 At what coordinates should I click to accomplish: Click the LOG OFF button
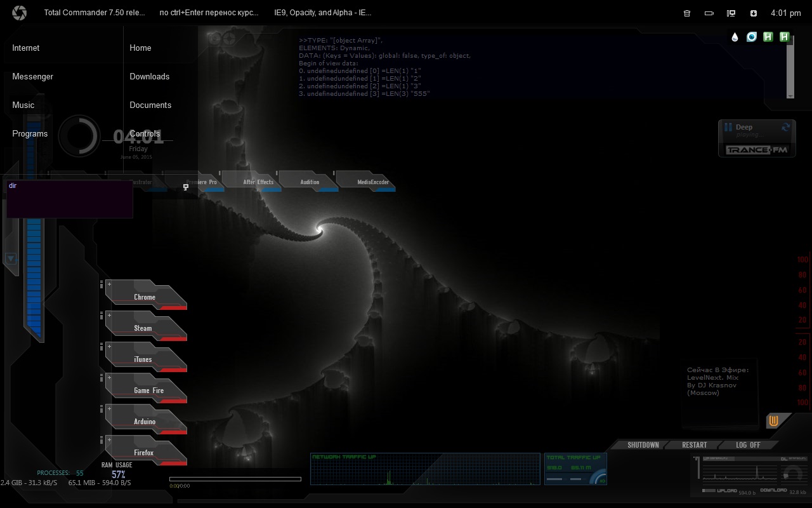[748, 445]
